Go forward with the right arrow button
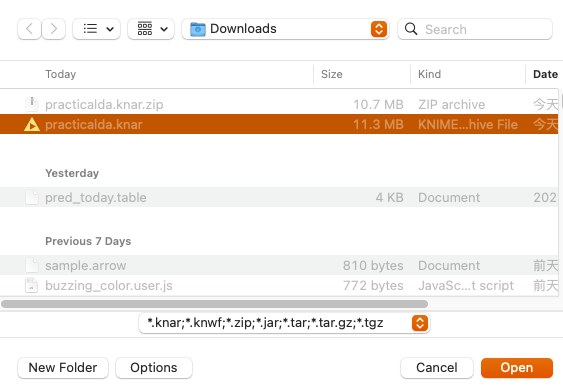Screen dimensions: 563x387 point(53,29)
